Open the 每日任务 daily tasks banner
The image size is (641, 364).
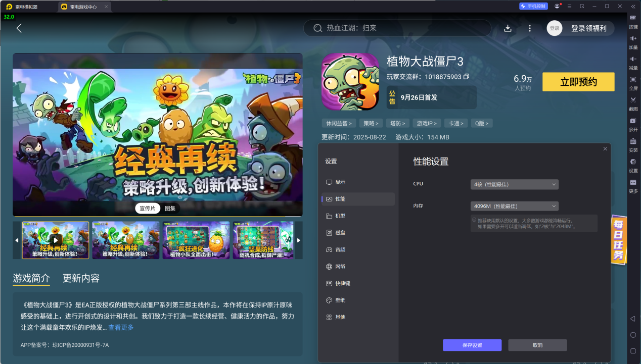(619, 240)
